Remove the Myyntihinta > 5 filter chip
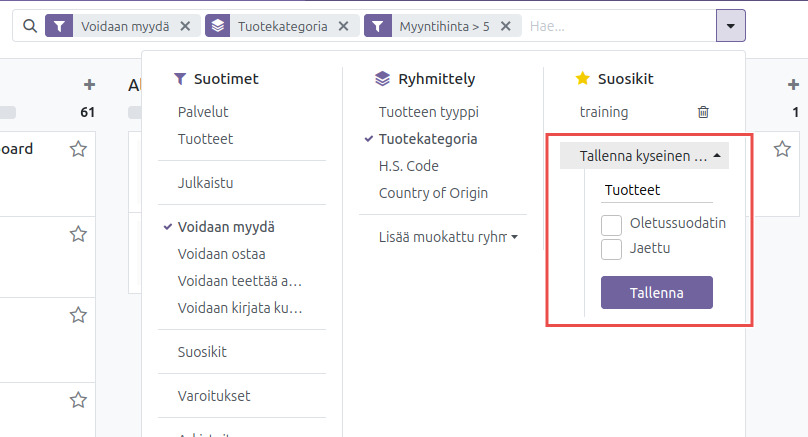This screenshot has width=808, height=437. pos(505,27)
